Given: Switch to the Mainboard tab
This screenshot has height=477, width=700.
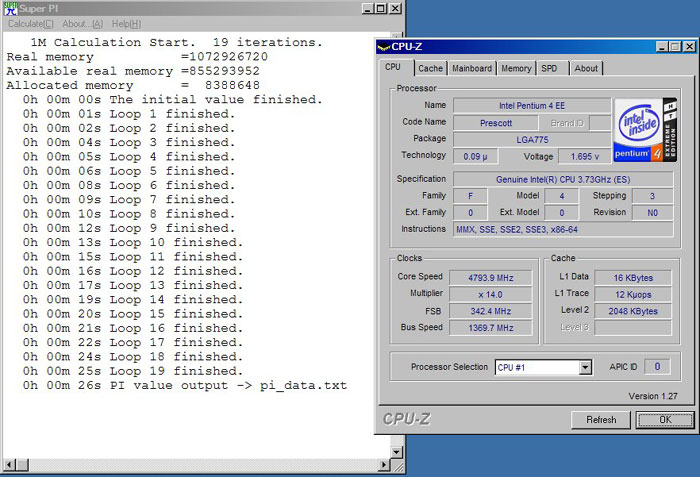Looking at the screenshot, I should tap(472, 68).
